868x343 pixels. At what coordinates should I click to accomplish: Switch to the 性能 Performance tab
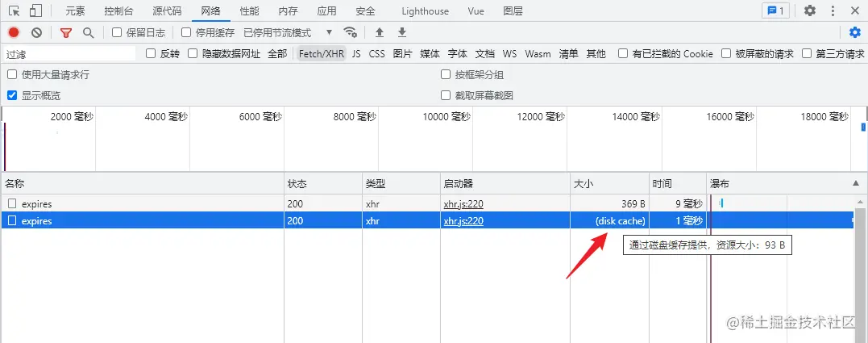coord(249,11)
